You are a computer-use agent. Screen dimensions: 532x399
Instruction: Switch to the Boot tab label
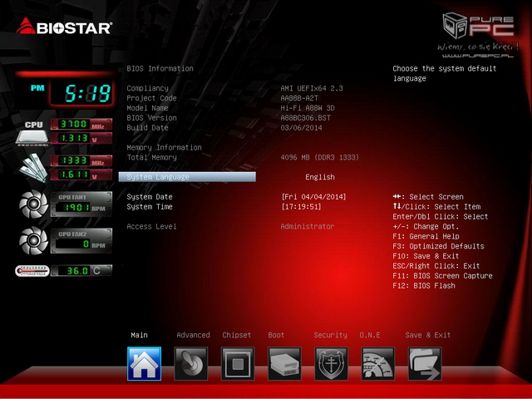click(x=276, y=335)
